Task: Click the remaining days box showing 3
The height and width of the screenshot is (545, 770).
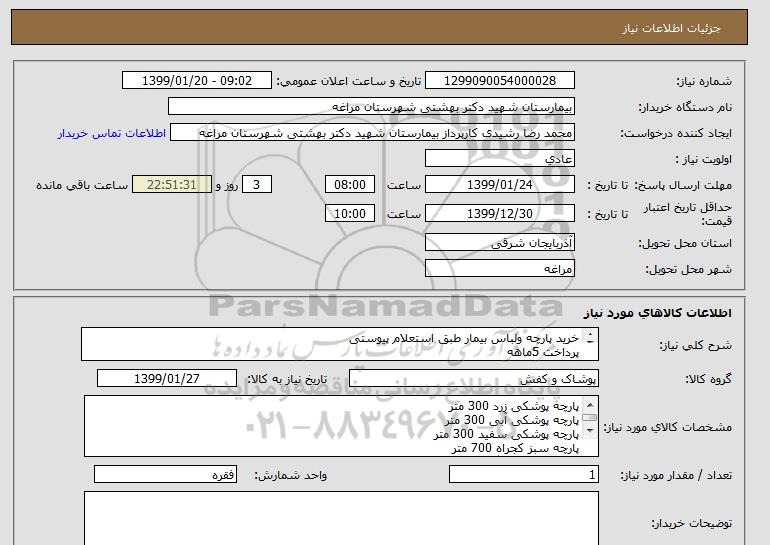Action: coord(256,185)
